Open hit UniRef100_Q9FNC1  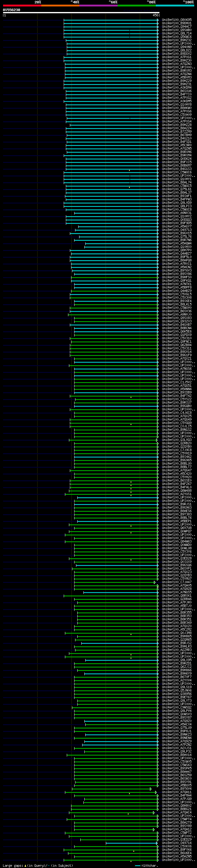(177, 342)
